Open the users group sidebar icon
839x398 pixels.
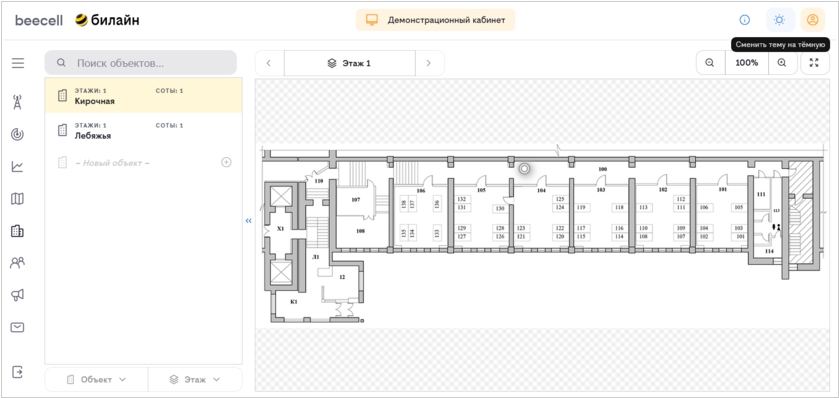click(18, 263)
